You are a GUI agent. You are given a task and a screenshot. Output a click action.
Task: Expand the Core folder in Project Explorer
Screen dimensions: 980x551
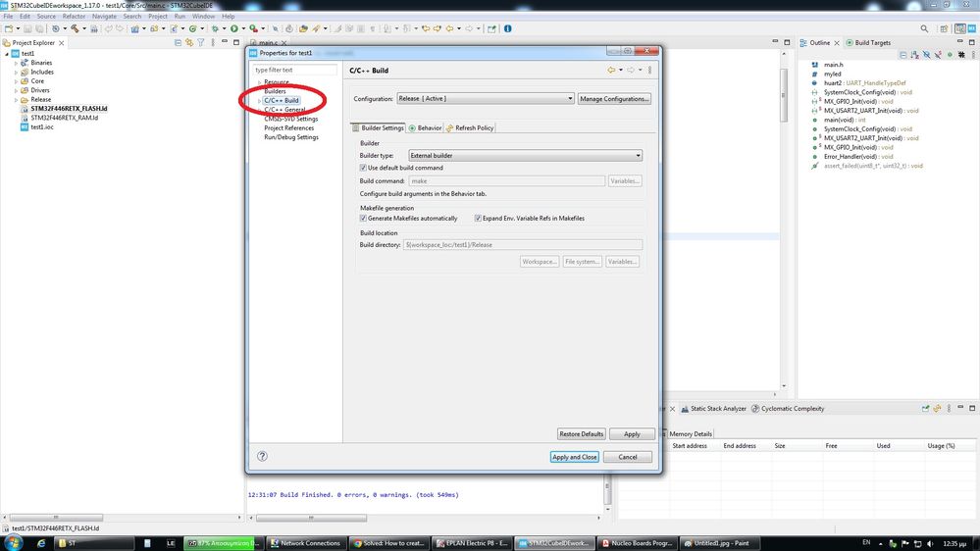point(17,81)
